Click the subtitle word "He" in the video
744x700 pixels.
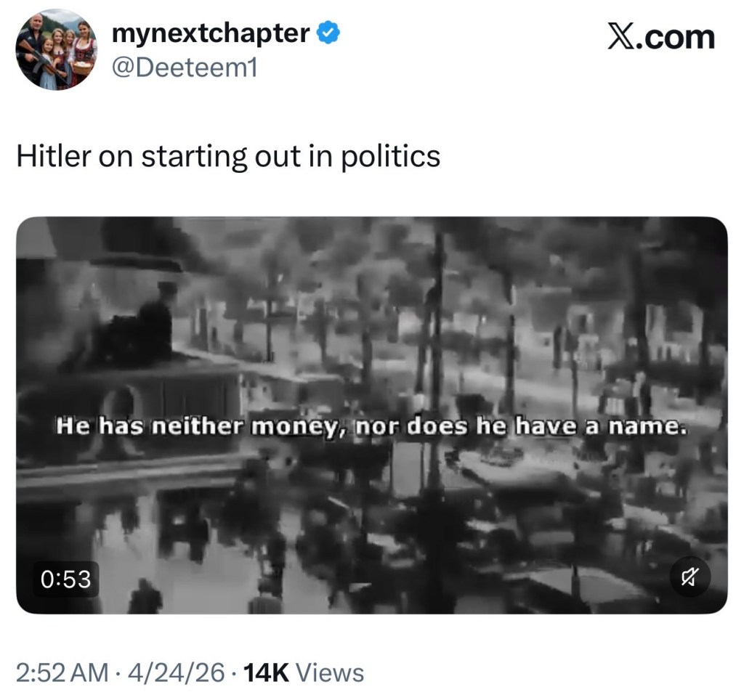pyautogui.click(x=72, y=427)
